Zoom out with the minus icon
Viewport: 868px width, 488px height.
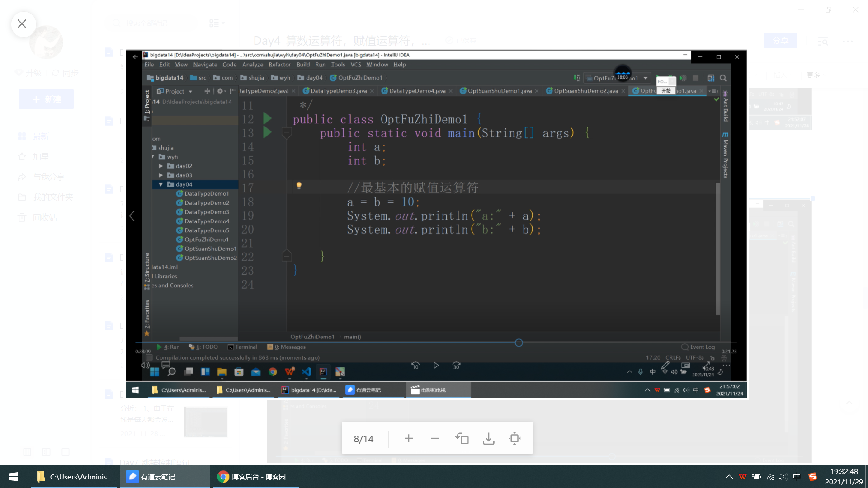[x=434, y=439]
